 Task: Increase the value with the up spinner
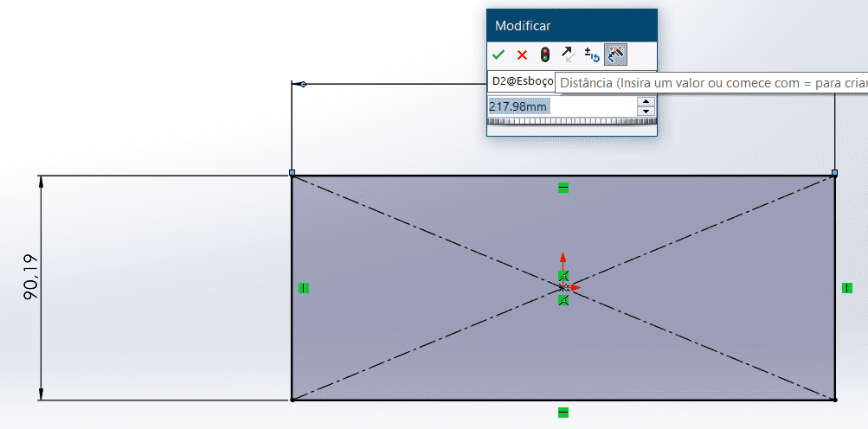click(646, 102)
